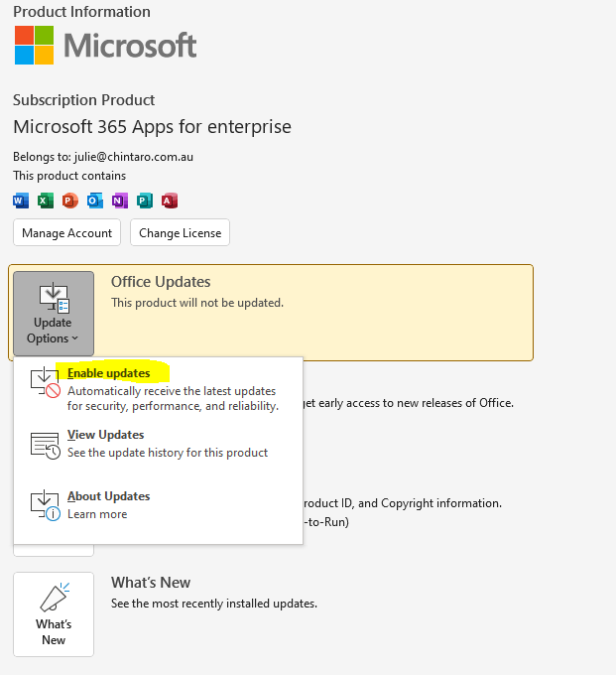Click the Outlook app icon
Screen dimensions: 616x675
(x=95, y=201)
